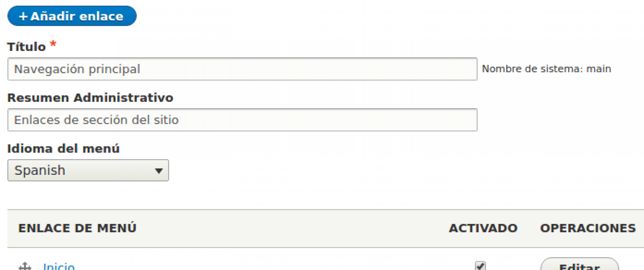This screenshot has width=644, height=270.
Task: Click into the Resumen Administrativo text field
Action: point(242,120)
